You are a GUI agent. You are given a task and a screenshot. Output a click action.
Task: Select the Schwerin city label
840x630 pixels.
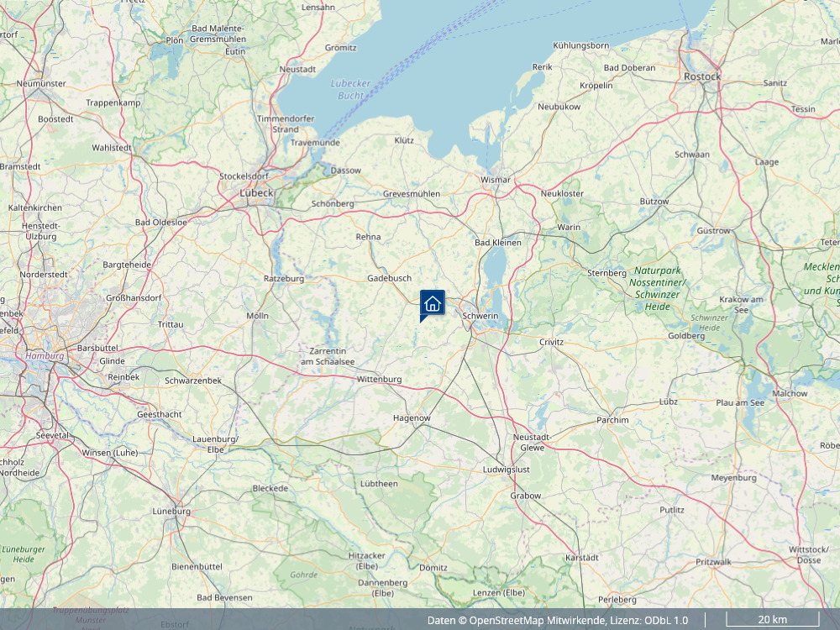pos(480,316)
